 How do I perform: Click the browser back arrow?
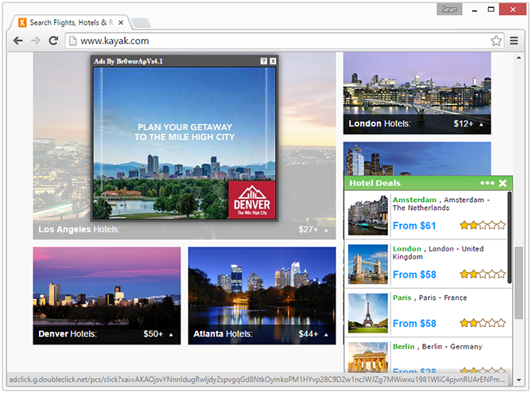[17, 41]
